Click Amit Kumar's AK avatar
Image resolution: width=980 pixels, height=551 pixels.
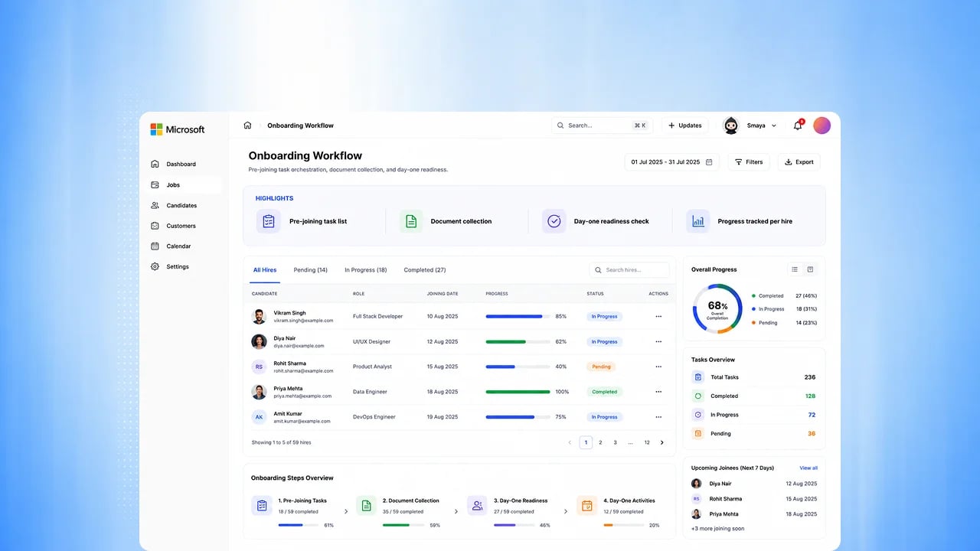pos(259,417)
